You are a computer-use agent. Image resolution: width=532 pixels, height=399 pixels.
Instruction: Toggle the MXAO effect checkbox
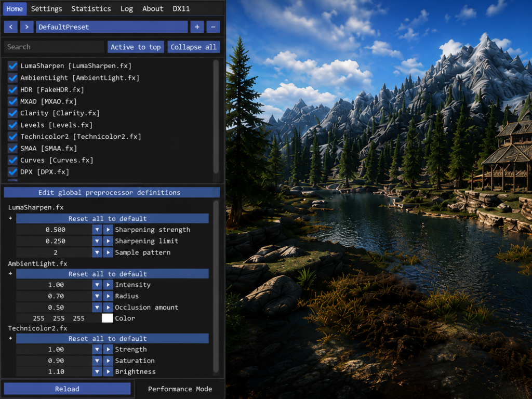pos(13,101)
